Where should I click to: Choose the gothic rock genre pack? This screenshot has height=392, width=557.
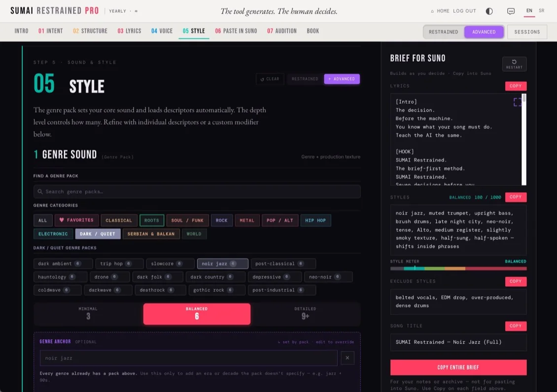(x=217, y=290)
